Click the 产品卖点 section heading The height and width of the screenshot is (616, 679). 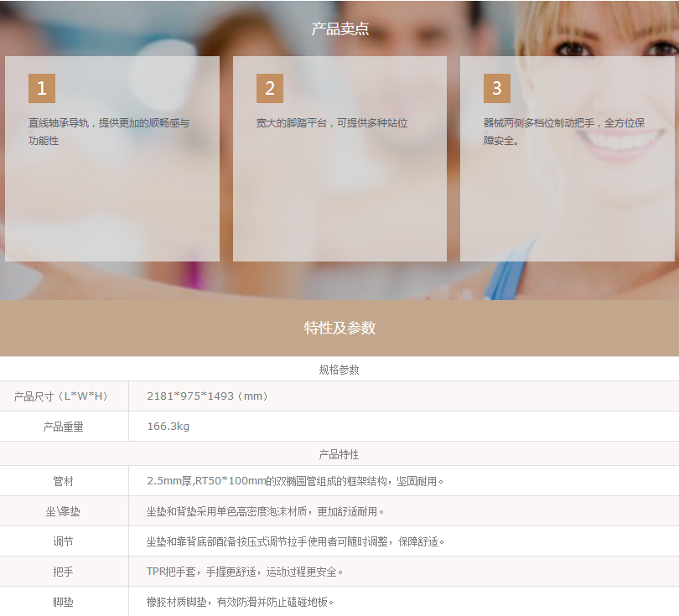coord(339,28)
